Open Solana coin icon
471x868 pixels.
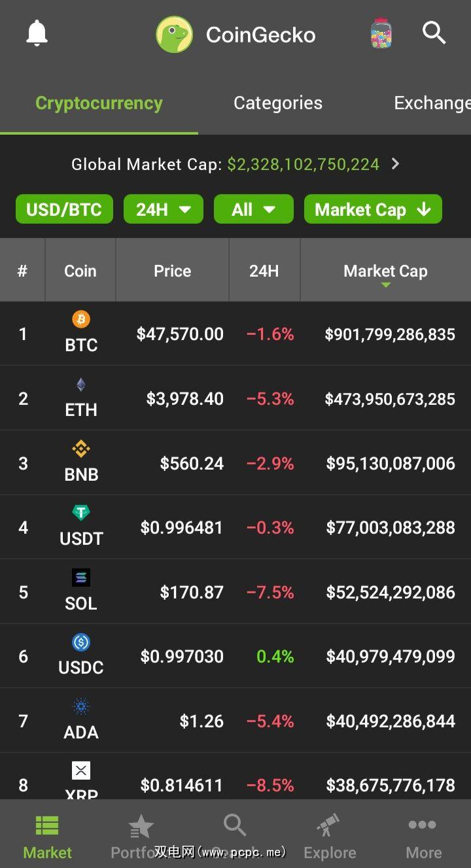pyautogui.click(x=81, y=578)
